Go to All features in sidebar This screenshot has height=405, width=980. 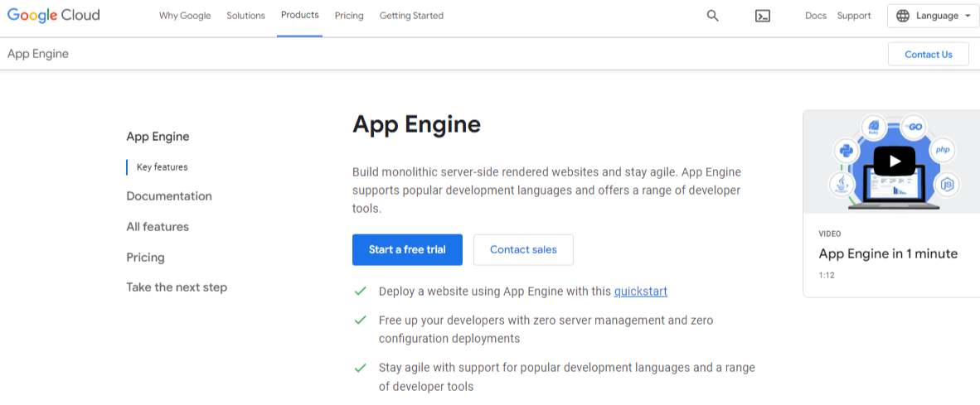(x=158, y=227)
